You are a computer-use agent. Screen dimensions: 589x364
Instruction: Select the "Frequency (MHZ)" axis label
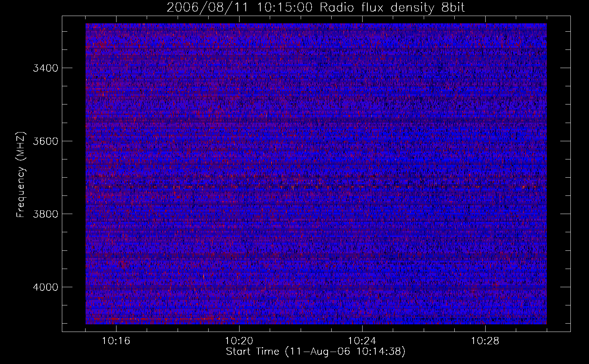click(21, 175)
